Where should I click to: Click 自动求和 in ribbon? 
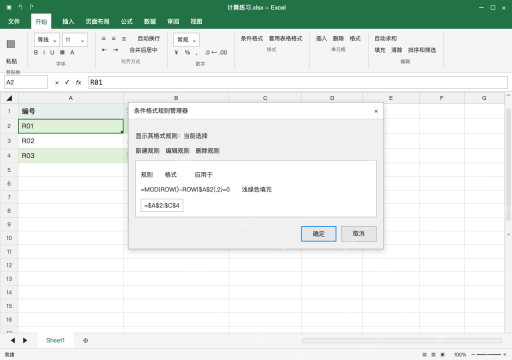pyautogui.click(x=386, y=39)
